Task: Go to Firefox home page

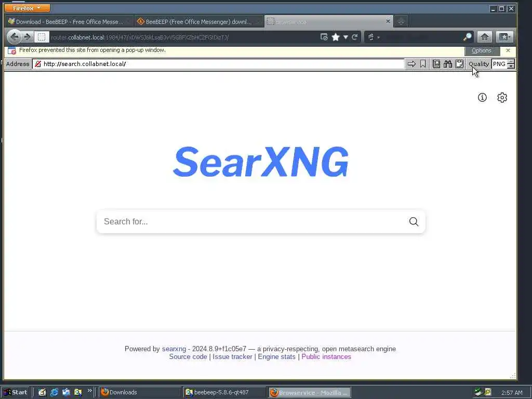Action: (x=485, y=37)
